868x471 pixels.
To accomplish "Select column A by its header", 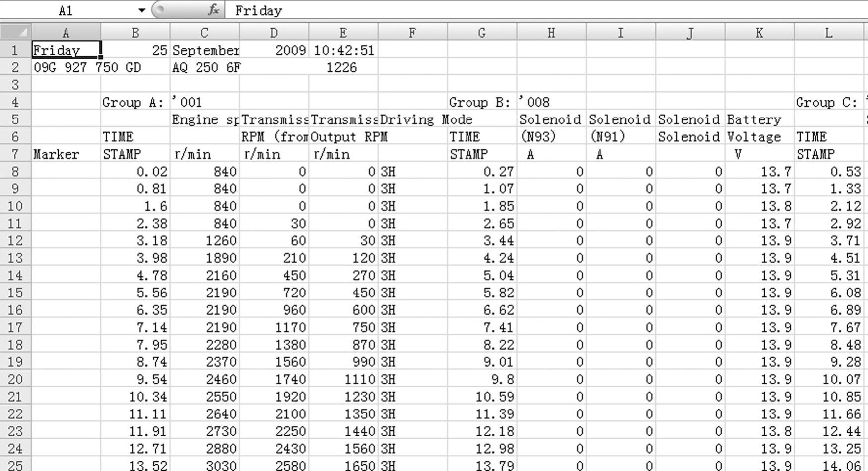I will tap(66, 33).
